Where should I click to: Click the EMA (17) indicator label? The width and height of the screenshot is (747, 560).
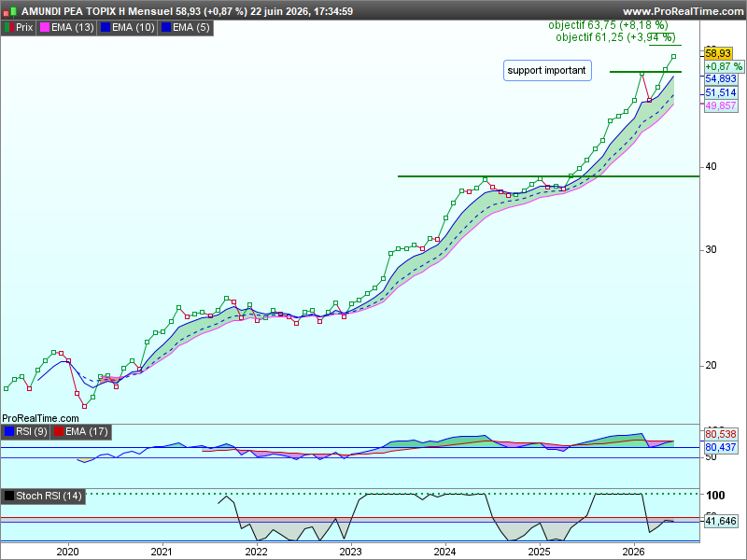tap(86, 431)
